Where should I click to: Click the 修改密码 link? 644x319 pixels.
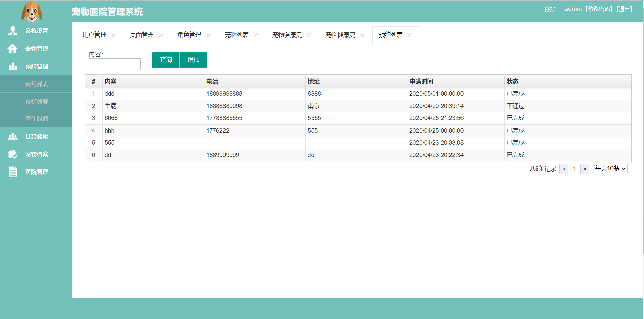pos(599,9)
